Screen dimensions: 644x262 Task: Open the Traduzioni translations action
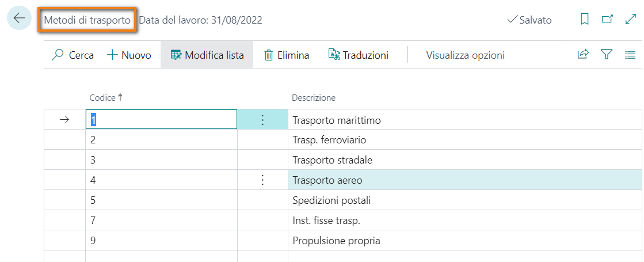pos(359,55)
